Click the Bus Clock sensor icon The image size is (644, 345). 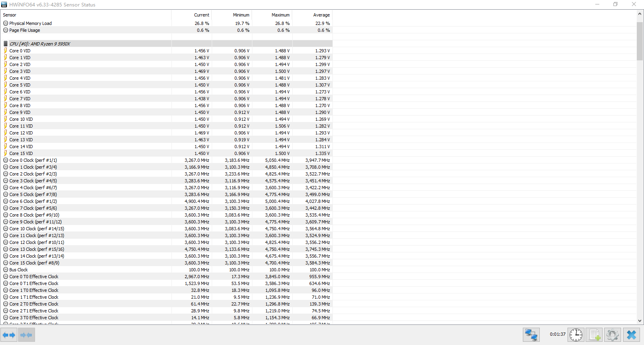point(6,269)
